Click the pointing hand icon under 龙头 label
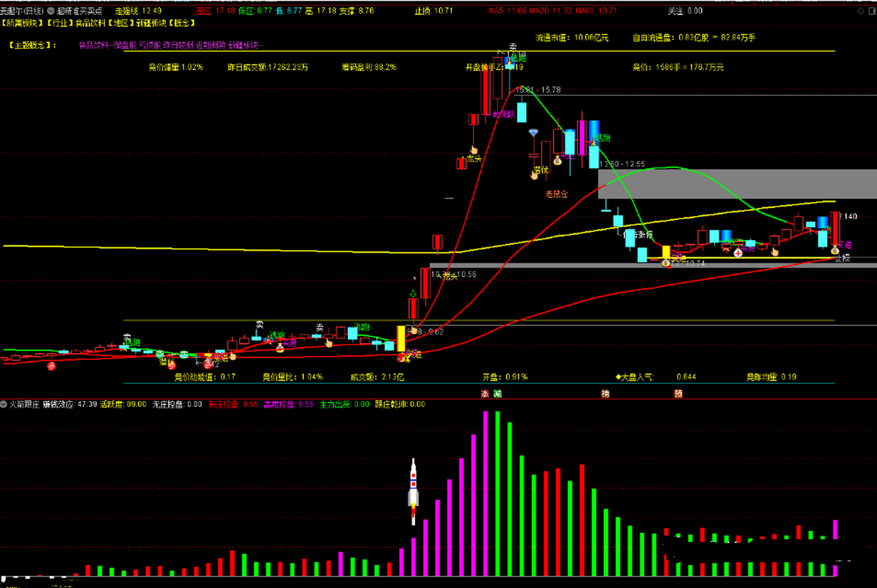The image size is (877, 588). click(x=474, y=150)
